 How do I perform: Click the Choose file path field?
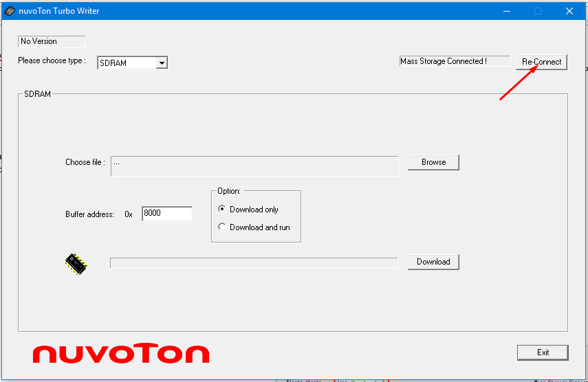254,166
